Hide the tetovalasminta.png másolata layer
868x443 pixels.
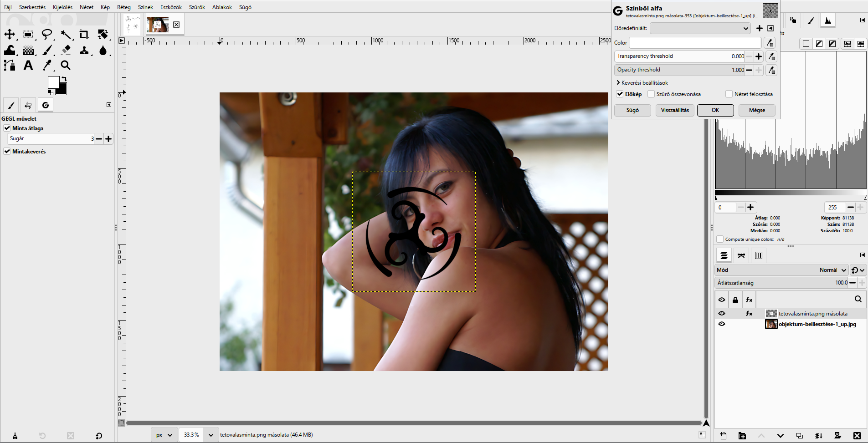(x=722, y=313)
